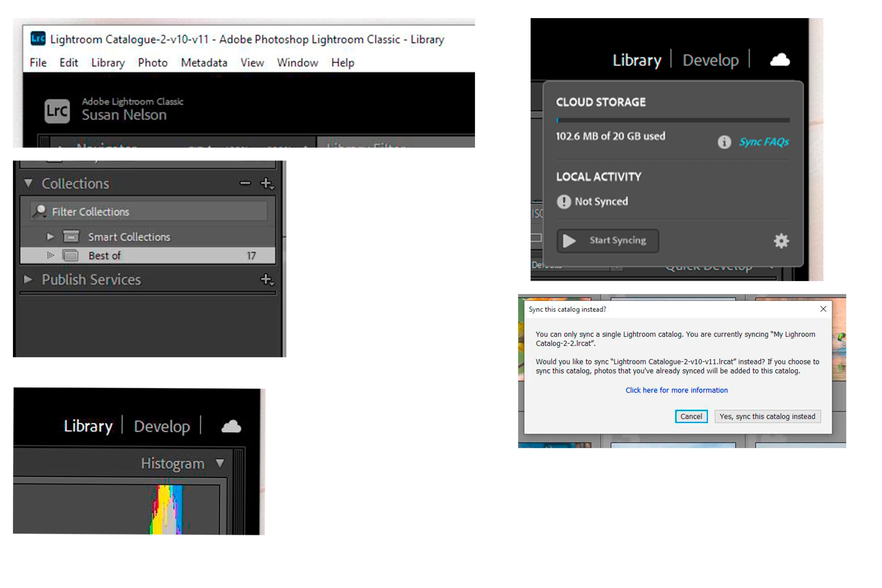The height and width of the screenshot is (588, 882).
Task: Open sync preferences via the gear icon
Action: [x=781, y=241]
